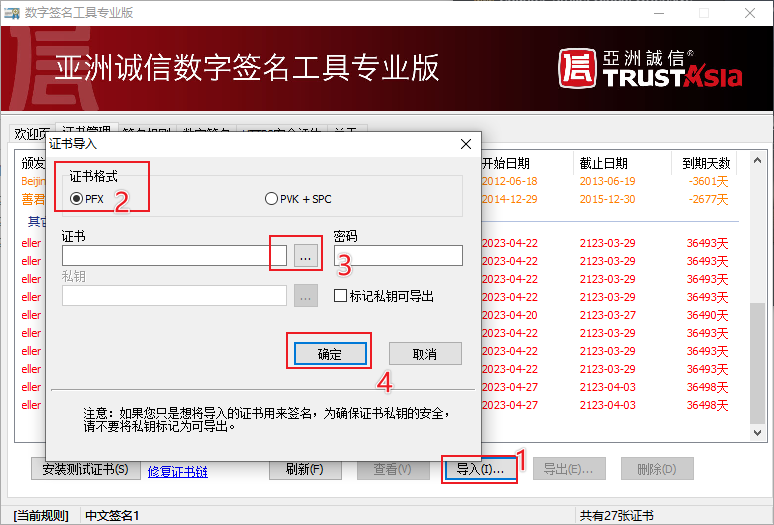Minimize the 数字签名工具专业版 window
The width and height of the screenshot is (774, 525).
pos(658,13)
